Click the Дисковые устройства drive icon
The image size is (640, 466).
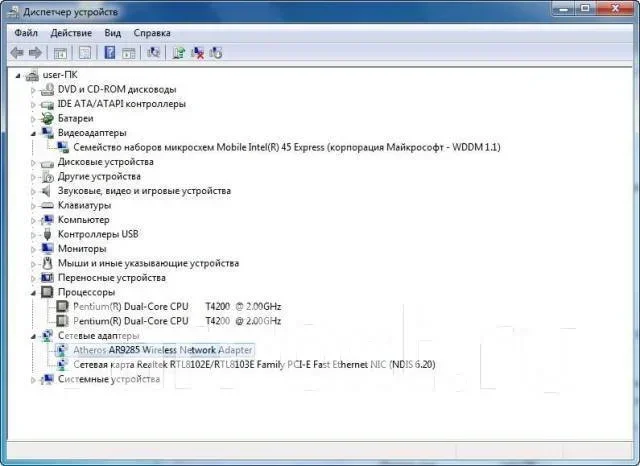click(x=47, y=163)
